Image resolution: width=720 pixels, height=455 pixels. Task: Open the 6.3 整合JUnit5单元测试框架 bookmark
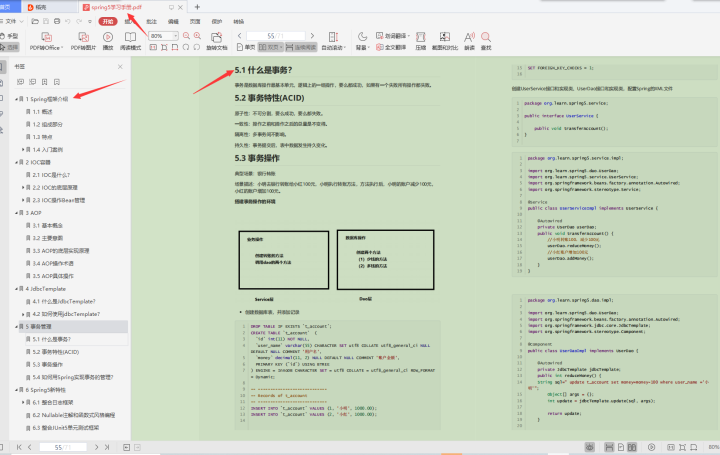click(x=66, y=428)
